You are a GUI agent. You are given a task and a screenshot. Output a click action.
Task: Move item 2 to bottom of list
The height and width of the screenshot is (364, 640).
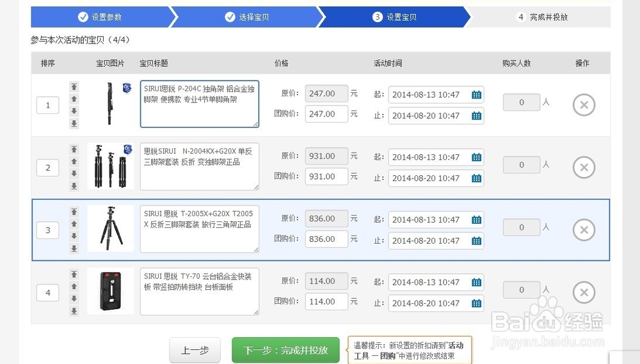[74, 186]
